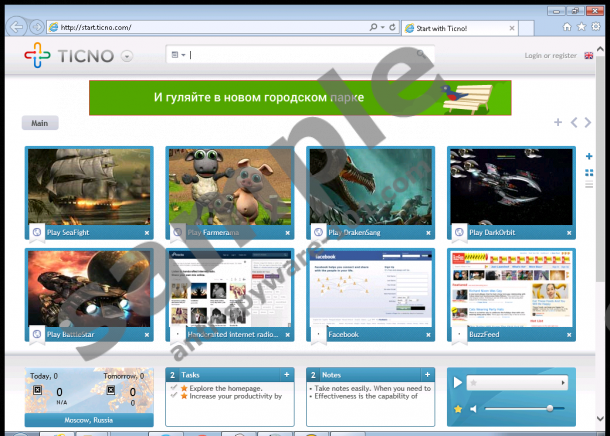Click the magnifier icon in the Ticno search box

coord(418,55)
